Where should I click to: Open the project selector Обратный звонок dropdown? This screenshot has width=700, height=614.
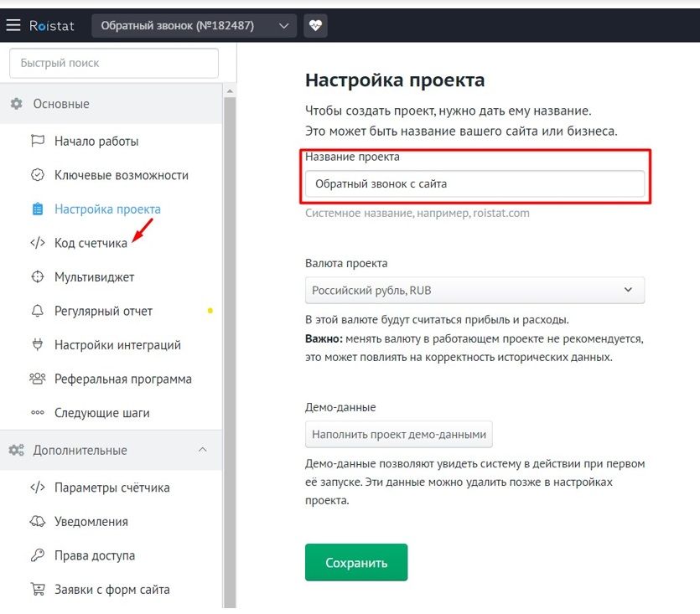(194, 25)
